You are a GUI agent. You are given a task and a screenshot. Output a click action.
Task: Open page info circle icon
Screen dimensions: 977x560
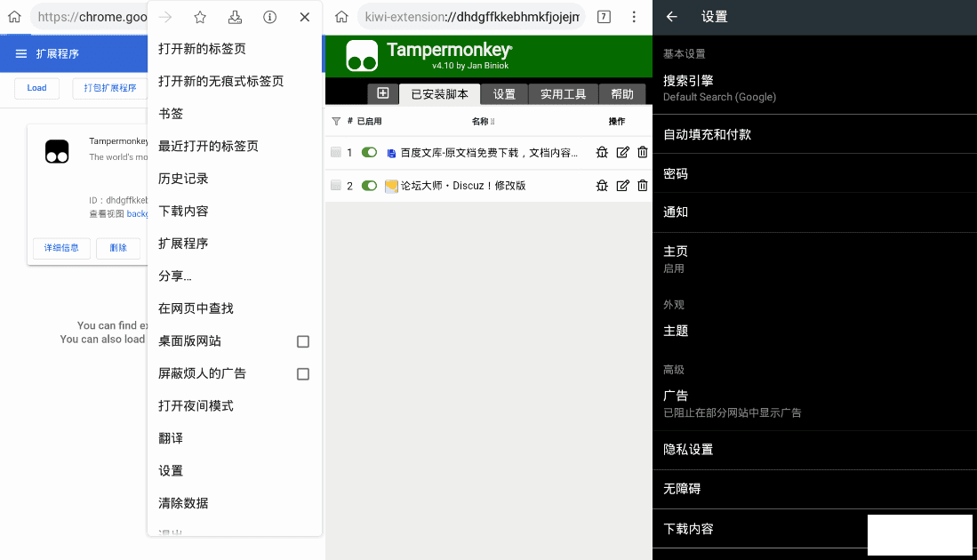point(269,17)
